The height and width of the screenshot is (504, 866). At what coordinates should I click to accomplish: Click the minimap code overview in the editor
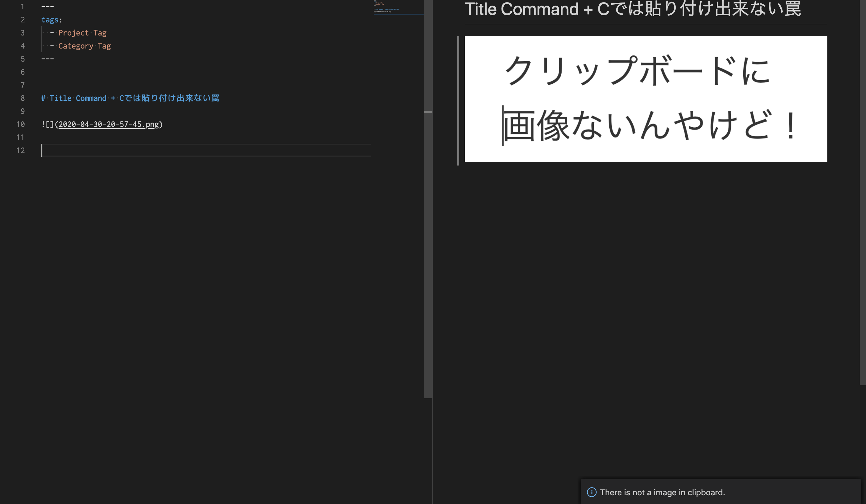(x=398, y=7)
